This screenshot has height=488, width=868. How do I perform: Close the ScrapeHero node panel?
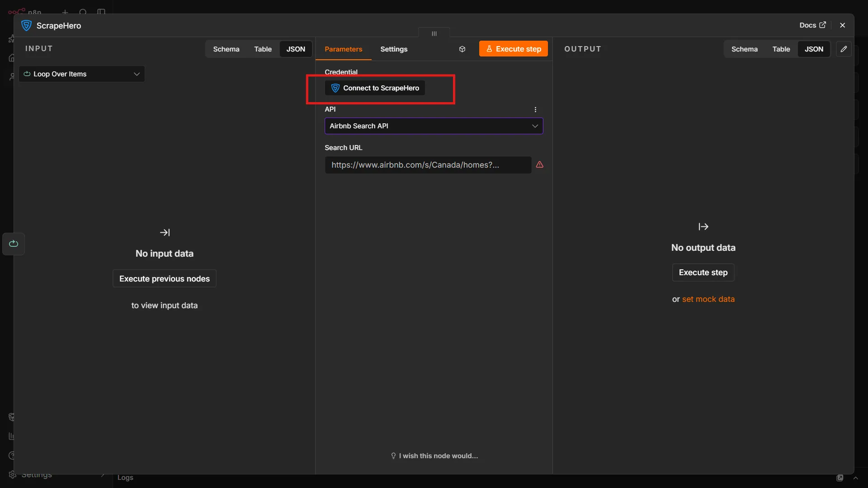(x=842, y=25)
